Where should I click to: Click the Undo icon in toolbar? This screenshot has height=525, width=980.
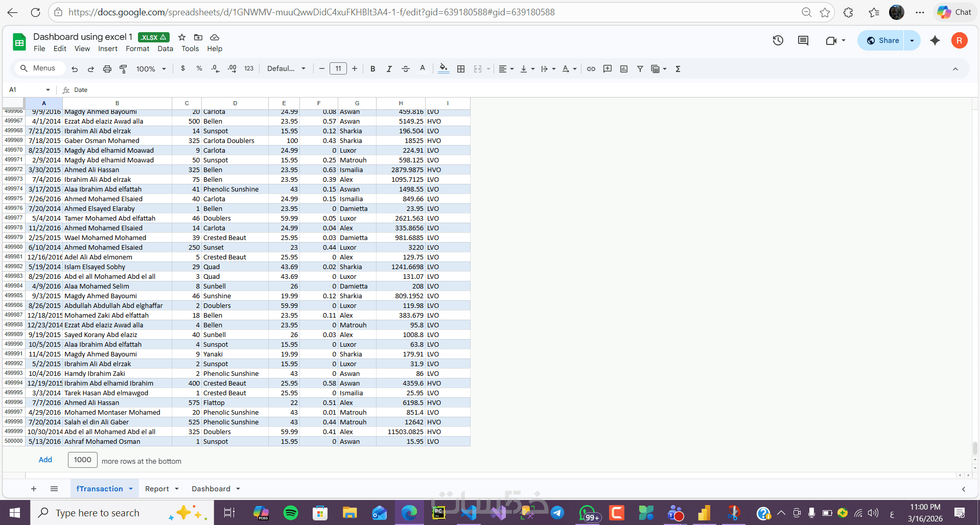(x=75, y=69)
